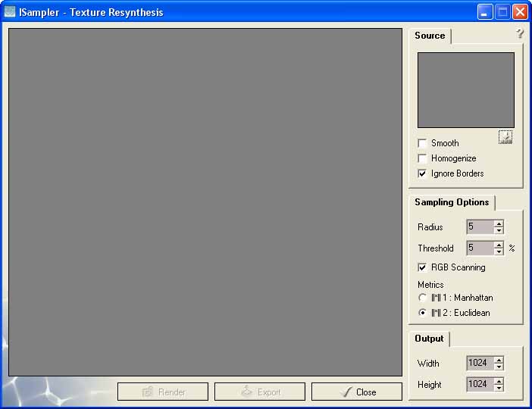Increase Radius with the up arrow
532x409 pixels.
(499, 223)
